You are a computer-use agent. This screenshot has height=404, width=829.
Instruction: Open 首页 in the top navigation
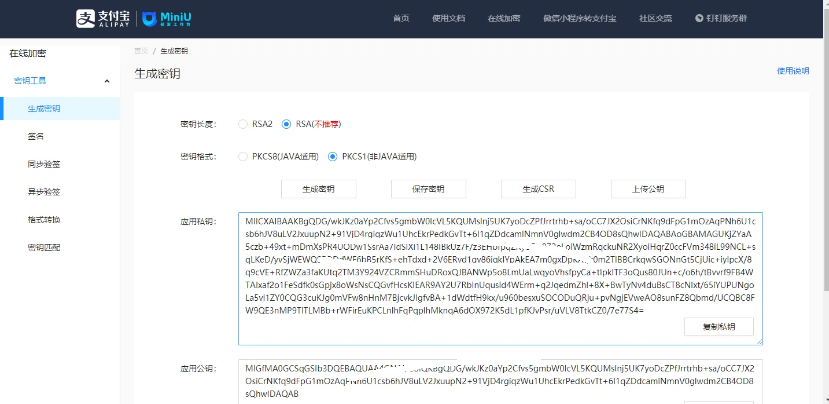pos(401,19)
